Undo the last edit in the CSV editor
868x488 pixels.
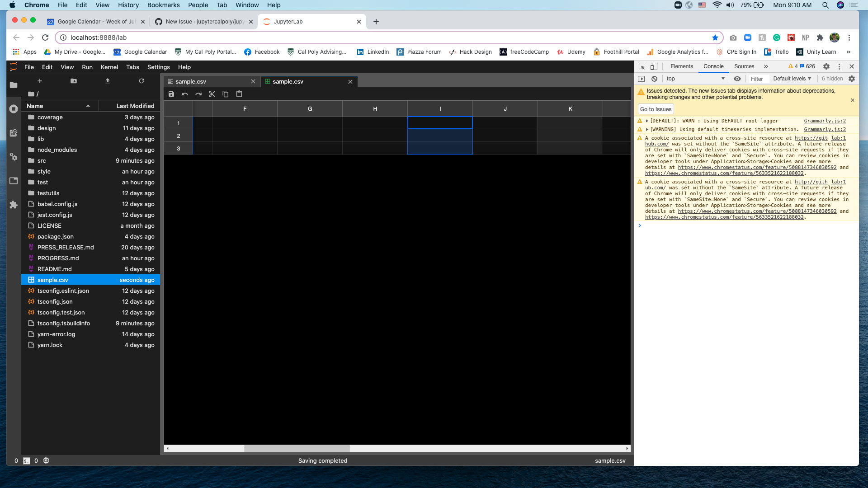(184, 94)
